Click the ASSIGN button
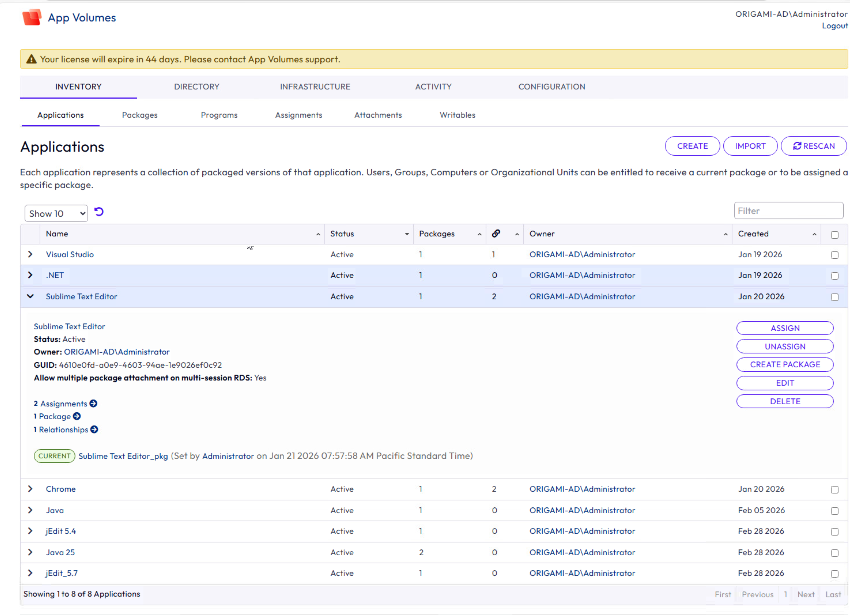 point(785,328)
